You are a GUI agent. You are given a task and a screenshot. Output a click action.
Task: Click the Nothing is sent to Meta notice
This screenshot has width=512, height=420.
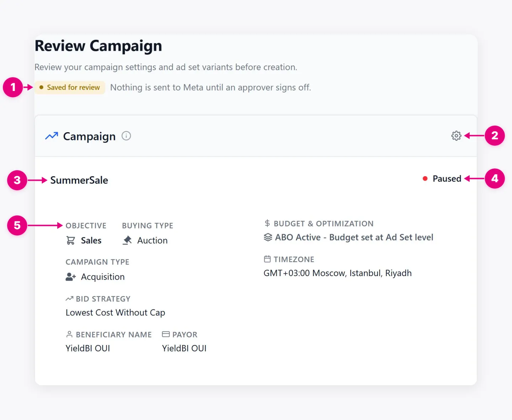coord(210,87)
